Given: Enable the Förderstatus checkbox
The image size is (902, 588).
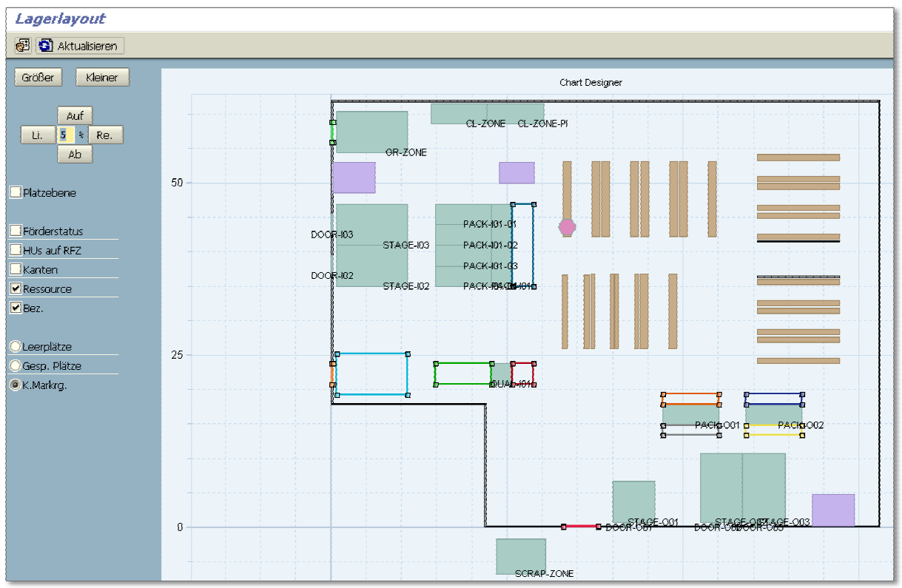Looking at the screenshot, I should [x=16, y=232].
